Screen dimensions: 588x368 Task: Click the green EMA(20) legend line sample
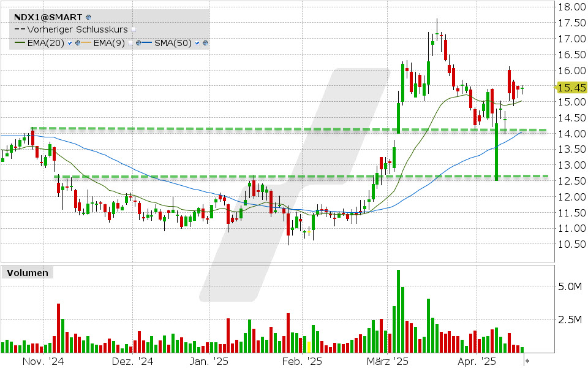click(20, 42)
